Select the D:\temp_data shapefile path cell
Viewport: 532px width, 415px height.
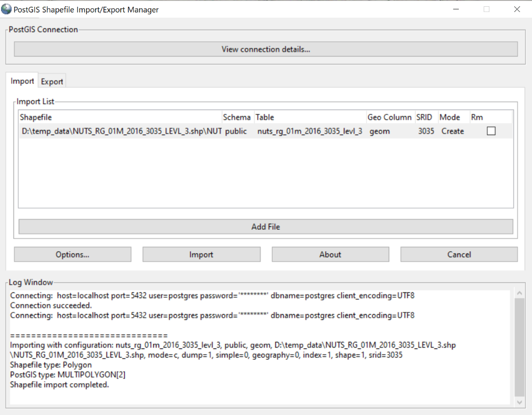[121, 131]
